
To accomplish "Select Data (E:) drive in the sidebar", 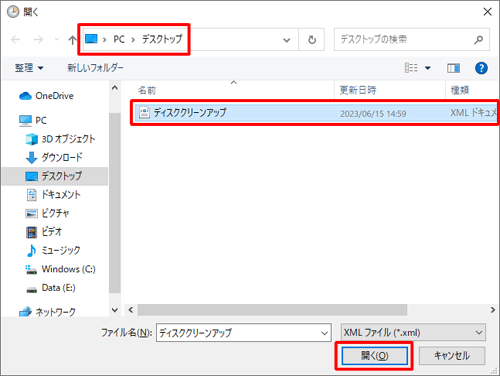I will click(51, 288).
